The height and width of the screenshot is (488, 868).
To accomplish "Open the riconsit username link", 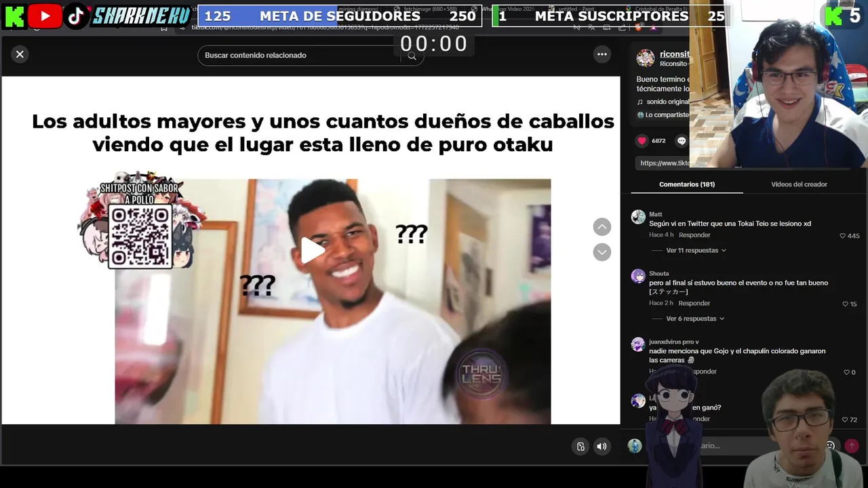I will [675, 54].
